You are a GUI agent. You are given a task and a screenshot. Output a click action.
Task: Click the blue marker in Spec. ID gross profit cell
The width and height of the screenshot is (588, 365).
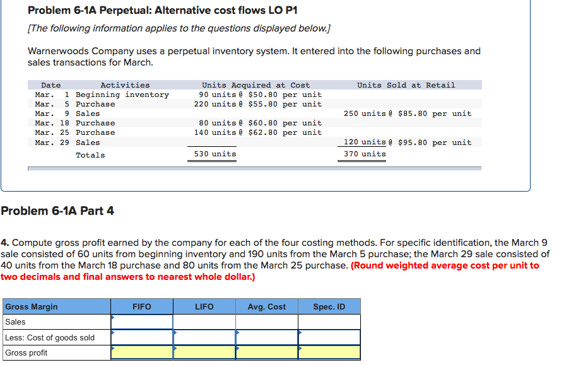click(300, 348)
